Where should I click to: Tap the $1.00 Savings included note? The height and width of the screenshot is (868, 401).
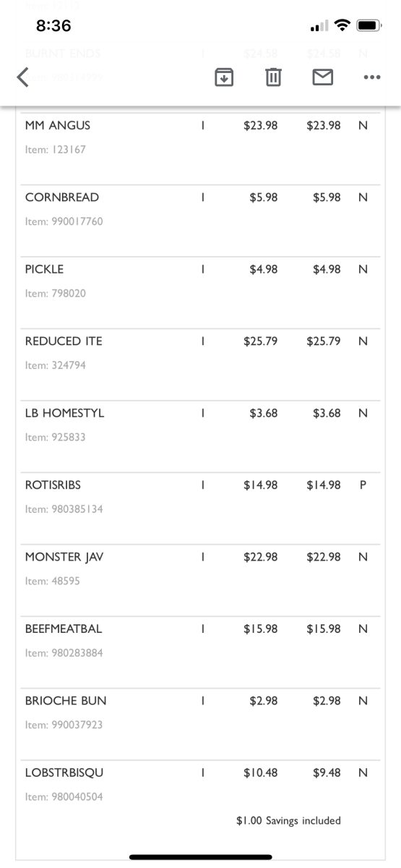(288, 820)
